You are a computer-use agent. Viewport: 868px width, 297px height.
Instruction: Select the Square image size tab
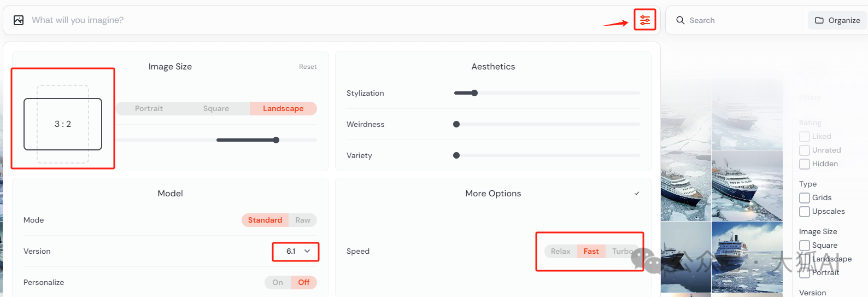pyautogui.click(x=216, y=108)
